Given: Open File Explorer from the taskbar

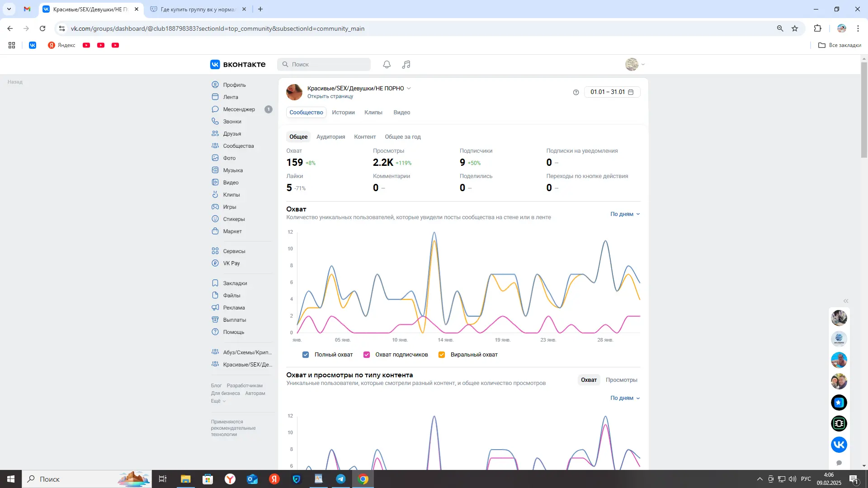Looking at the screenshot, I should point(185,479).
